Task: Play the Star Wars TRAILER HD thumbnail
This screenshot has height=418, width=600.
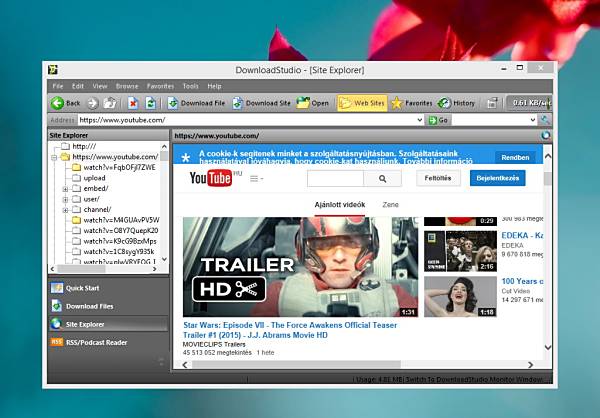Action: pyautogui.click(x=300, y=267)
